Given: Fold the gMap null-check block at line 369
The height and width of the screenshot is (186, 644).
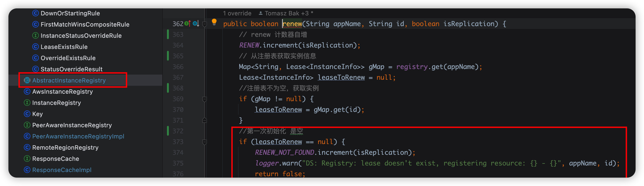Looking at the screenshot, I should [x=205, y=99].
